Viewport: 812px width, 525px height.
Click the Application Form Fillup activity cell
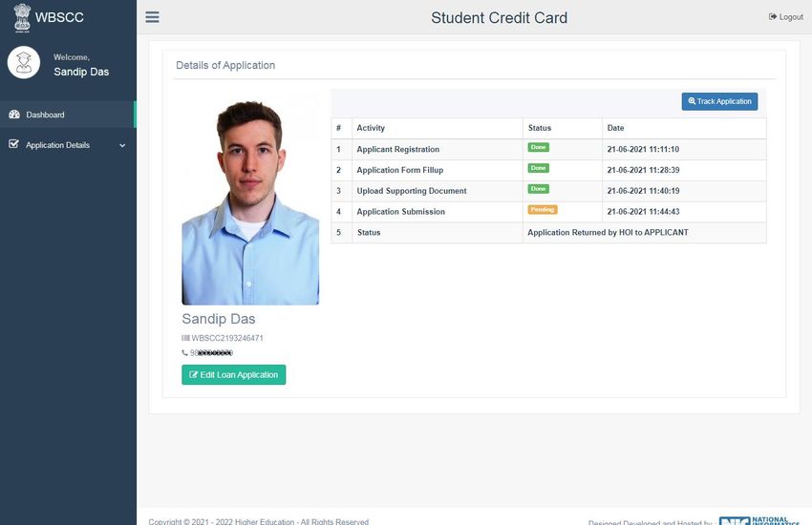point(438,170)
